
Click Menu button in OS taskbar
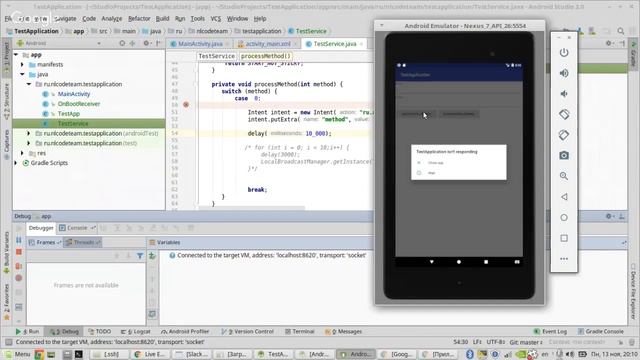17,354
